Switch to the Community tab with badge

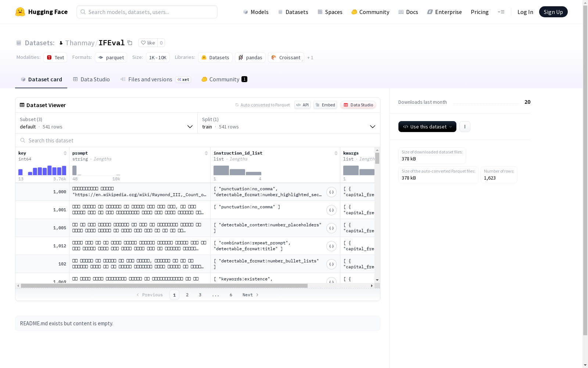click(x=224, y=79)
